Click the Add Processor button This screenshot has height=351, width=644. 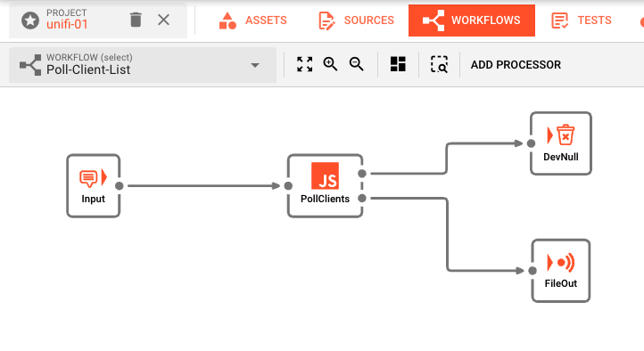516,65
